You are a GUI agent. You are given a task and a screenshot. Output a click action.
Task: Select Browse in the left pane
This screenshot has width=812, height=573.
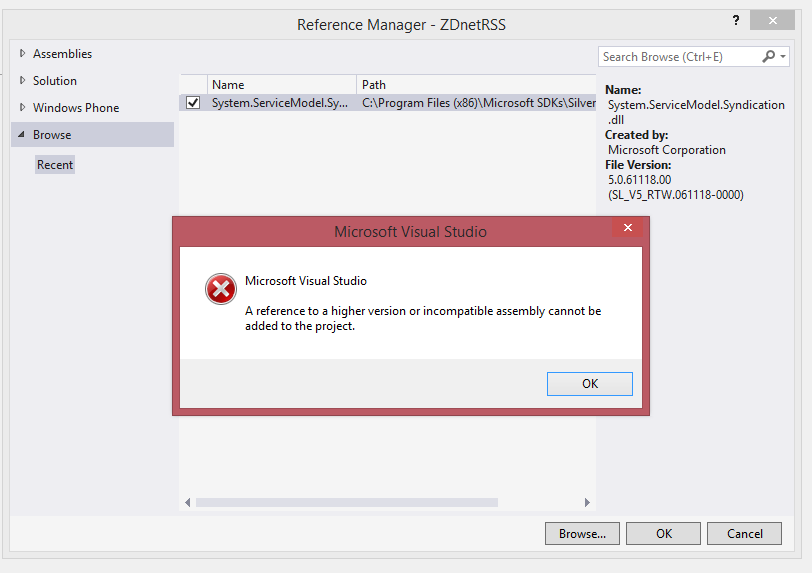click(92, 135)
